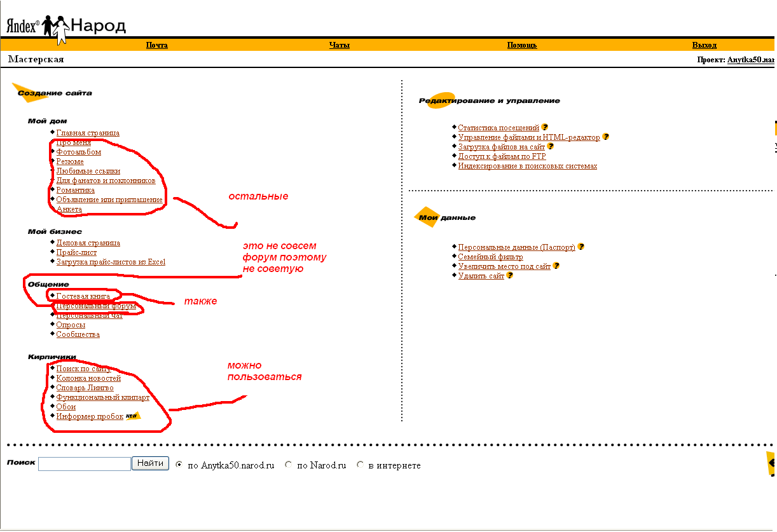The height and width of the screenshot is (532, 777).
Task: Open Объявление или приглашение link
Action: pos(109,200)
